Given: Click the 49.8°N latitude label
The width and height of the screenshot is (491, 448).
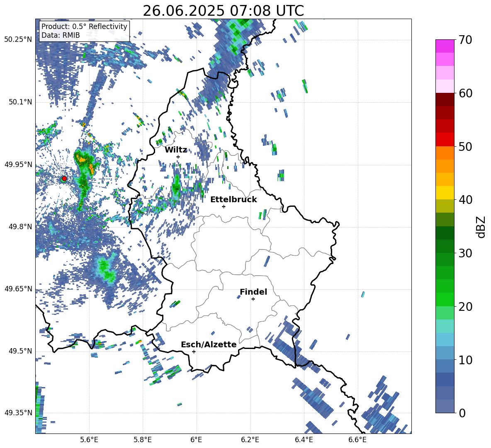Looking at the screenshot, I should pyautogui.click(x=20, y=227).
